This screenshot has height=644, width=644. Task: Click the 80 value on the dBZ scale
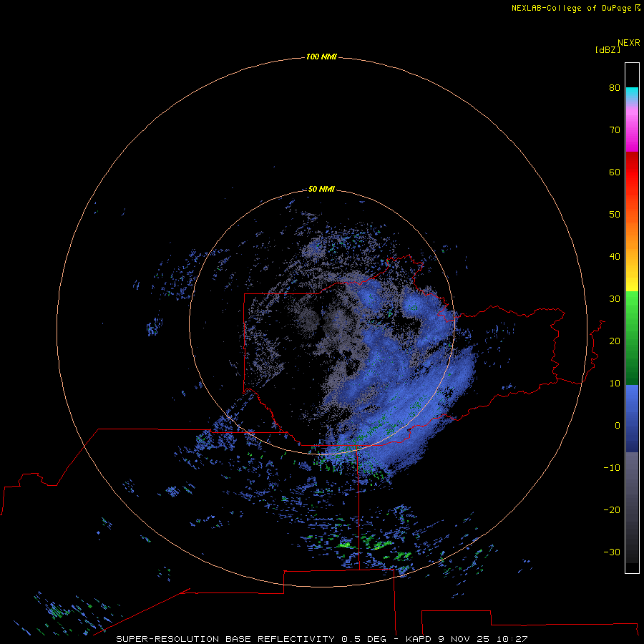click(x=615, y=87)
